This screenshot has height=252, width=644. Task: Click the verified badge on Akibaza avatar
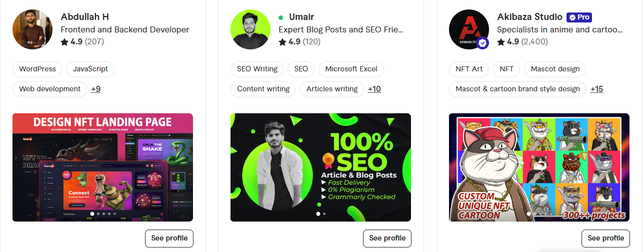tap(482, 43)
